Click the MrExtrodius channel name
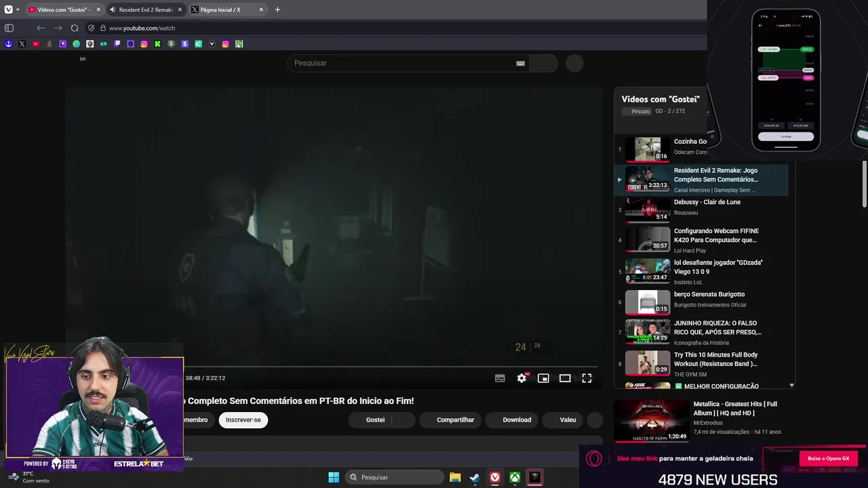The width and height of the screenshot is (868, 488). coord(708,423)
